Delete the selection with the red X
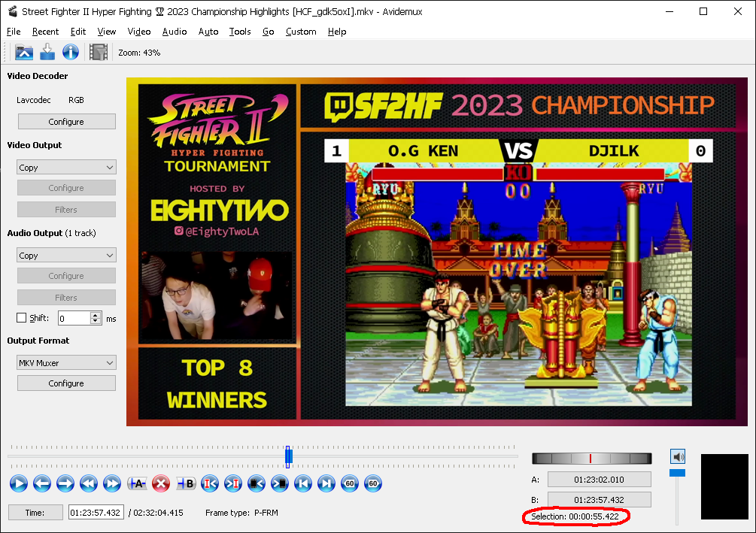Viewport: 756px width, 533px height. 161,483
